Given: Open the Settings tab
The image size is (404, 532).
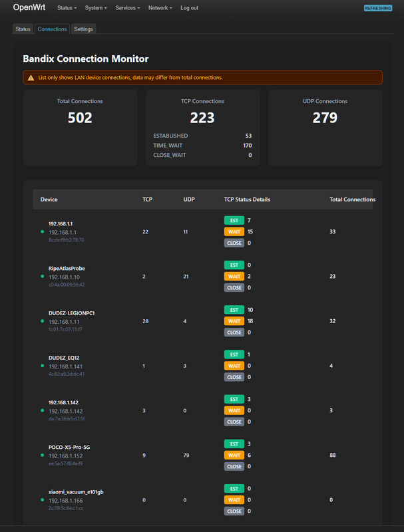Looking at the screenshot, I should tap(83, 29).
